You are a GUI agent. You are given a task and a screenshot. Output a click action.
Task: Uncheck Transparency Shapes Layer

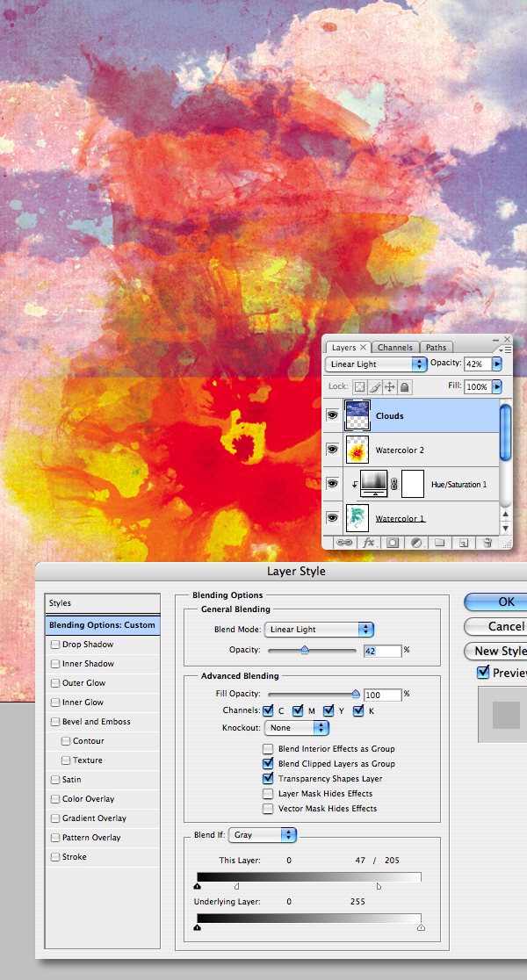coord(268,779)
